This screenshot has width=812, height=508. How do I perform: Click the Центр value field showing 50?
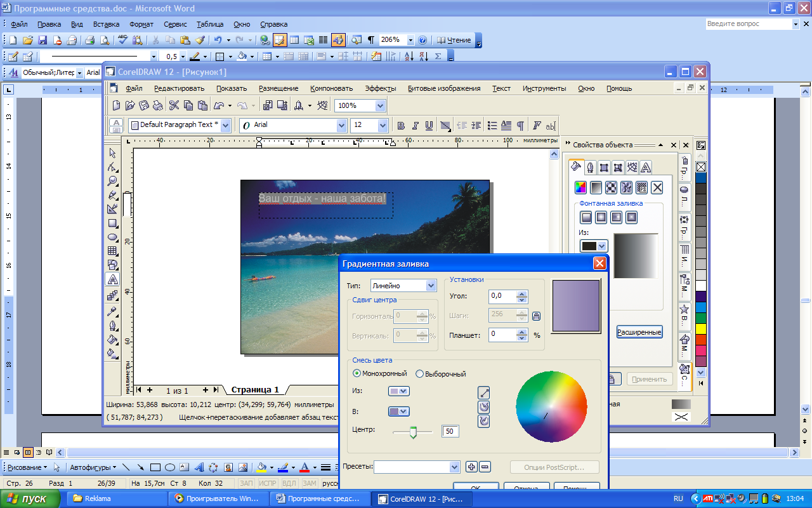[450, 432]
